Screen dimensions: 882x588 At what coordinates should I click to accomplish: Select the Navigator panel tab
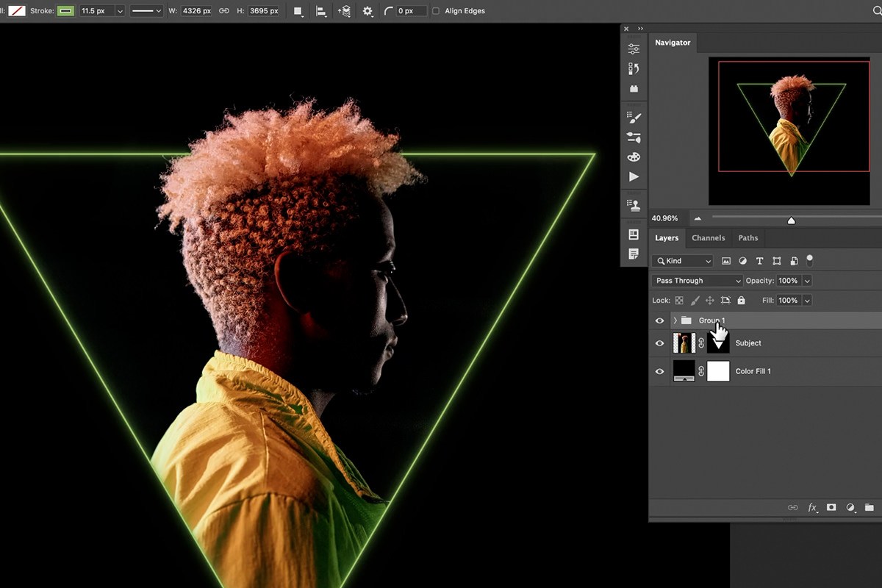673,43
